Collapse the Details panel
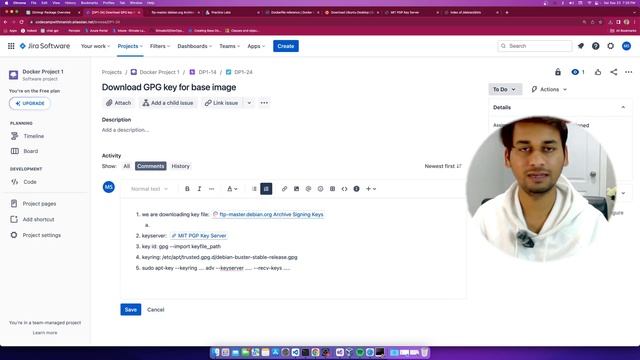640x360 pixels. point(623,107)
